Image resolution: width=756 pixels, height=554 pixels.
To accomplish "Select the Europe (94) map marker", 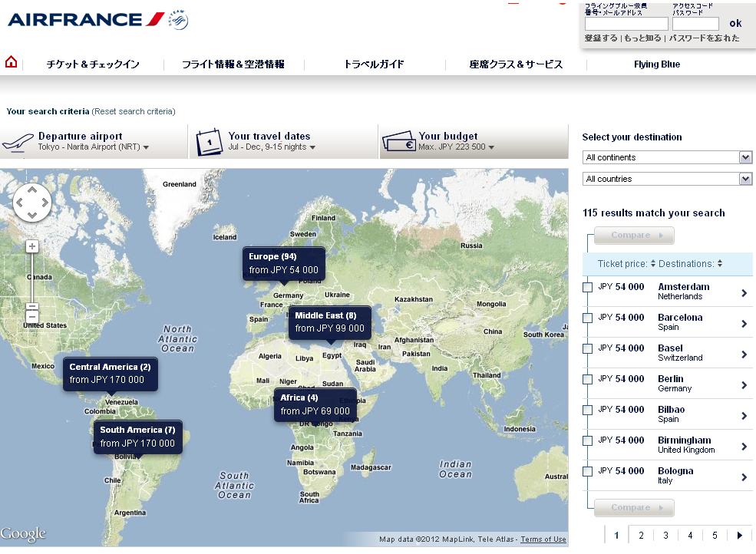I will 283,263.
